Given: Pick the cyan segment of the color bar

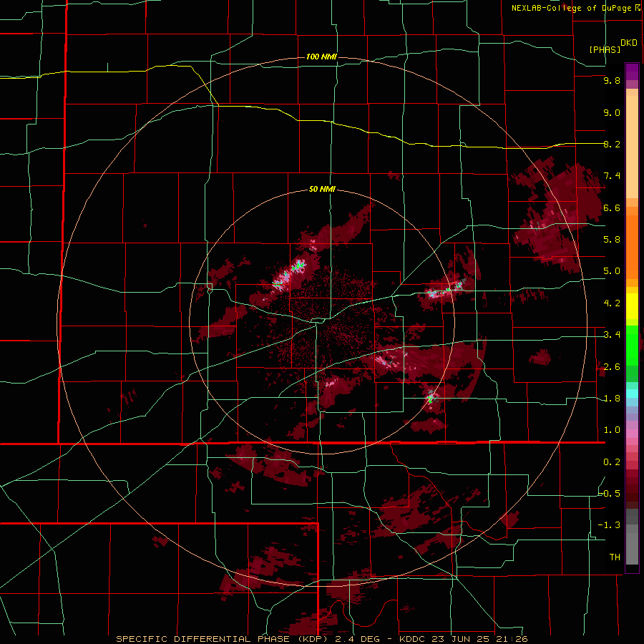Looking at the screenshot, I should point(632,394).
